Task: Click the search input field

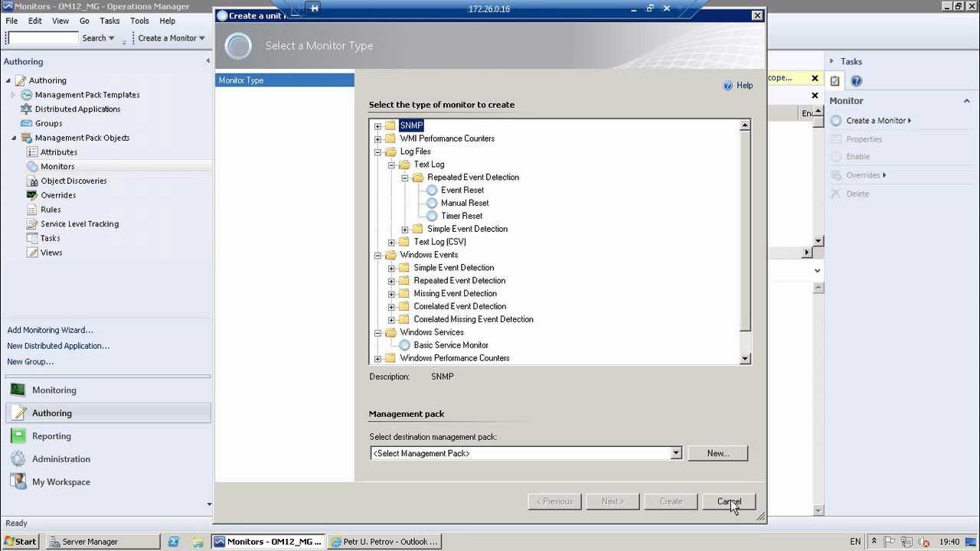Action: (x=43, y=38)
